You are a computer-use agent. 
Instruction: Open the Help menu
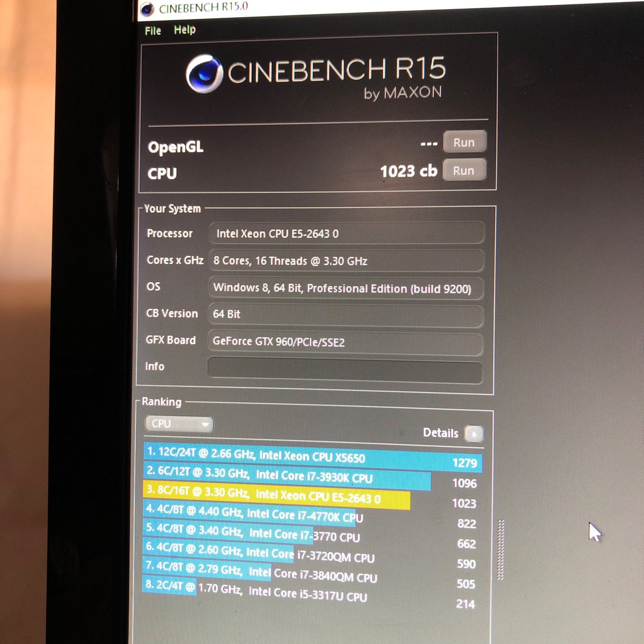coord(185,30)
